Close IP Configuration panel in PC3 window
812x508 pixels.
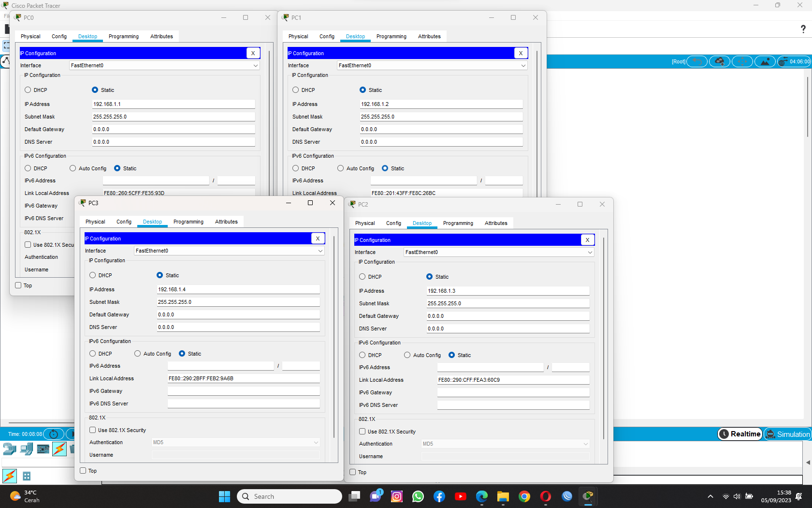point(318,239)
